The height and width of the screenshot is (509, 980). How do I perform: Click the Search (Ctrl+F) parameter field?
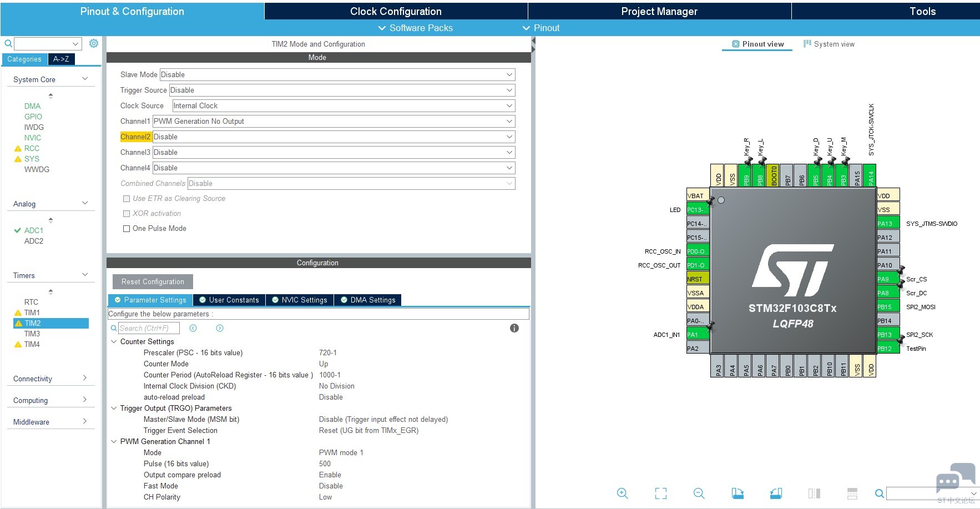click(149, 328)
